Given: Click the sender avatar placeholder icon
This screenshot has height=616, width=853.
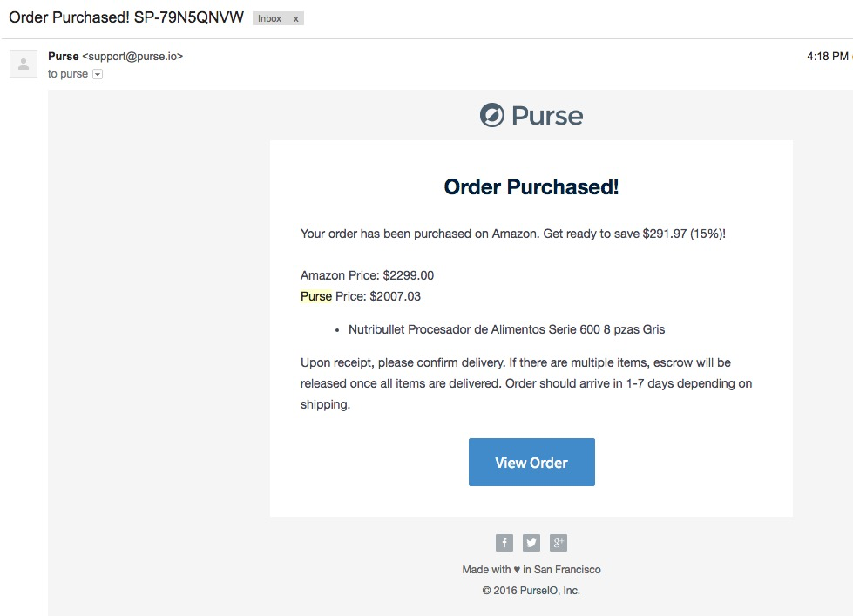Looking at the screenshot, I should pos(24,64).
